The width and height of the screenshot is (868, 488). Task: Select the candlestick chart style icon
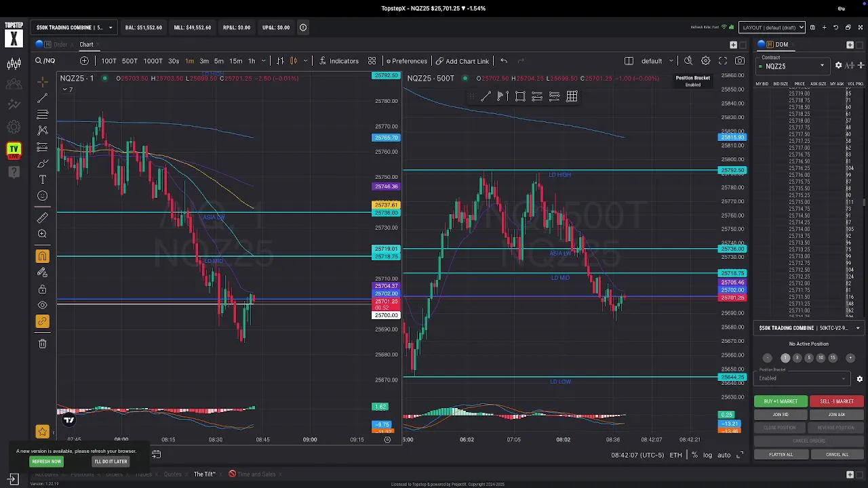(x=294, y=61)
